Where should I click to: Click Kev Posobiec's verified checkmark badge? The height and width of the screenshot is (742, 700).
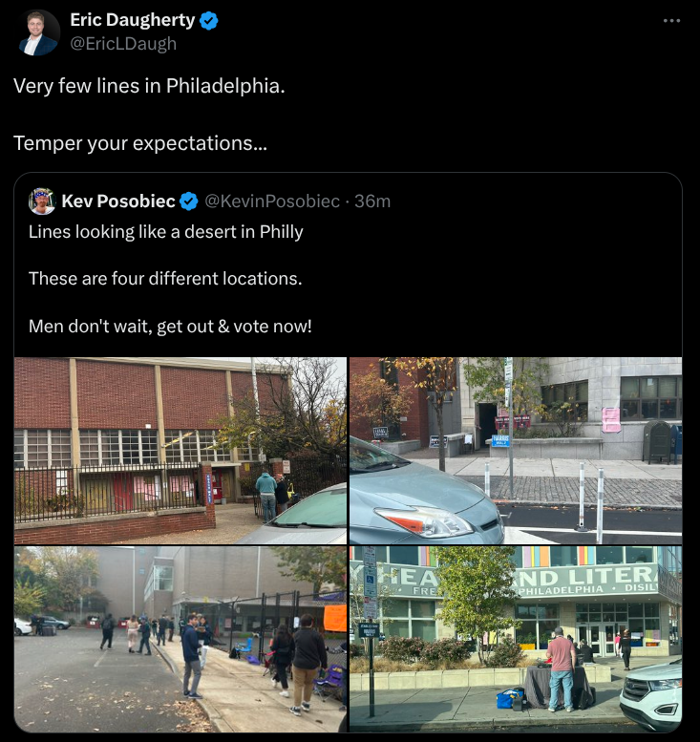tap(189, 201)
